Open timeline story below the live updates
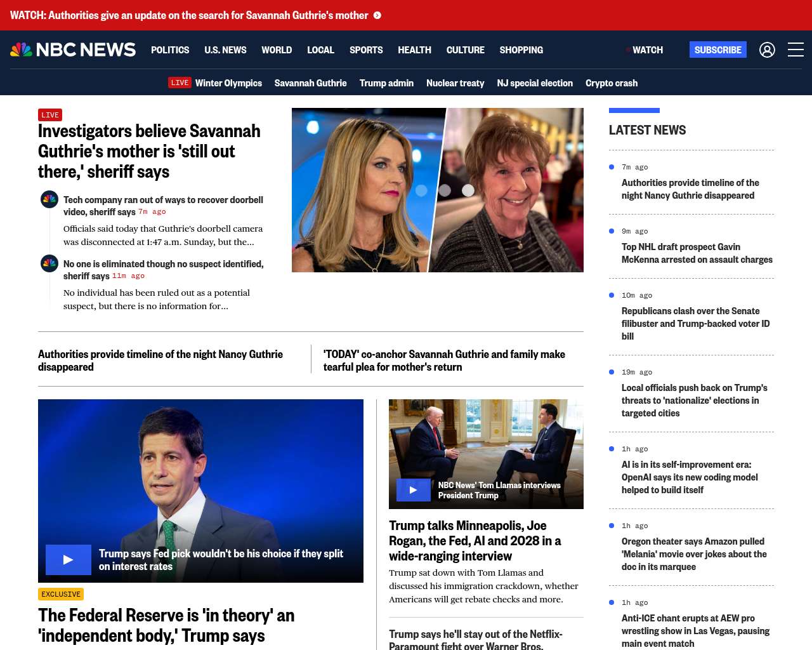The width and height of the screenshot is (812, 650). [x=160, y=361]
